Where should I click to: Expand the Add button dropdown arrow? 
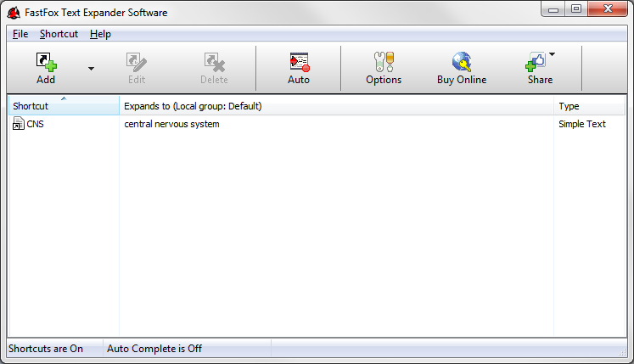tap(91, 69)
